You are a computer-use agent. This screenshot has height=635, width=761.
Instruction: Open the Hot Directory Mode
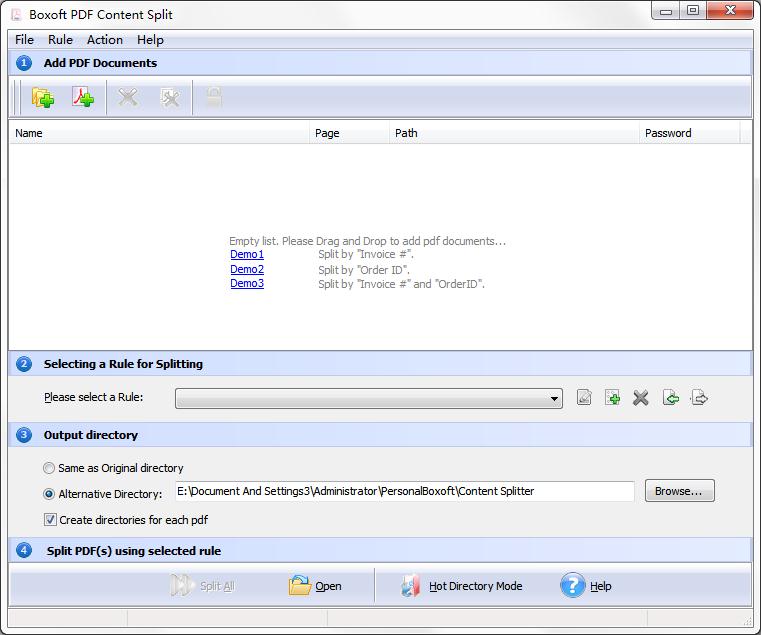462,586
